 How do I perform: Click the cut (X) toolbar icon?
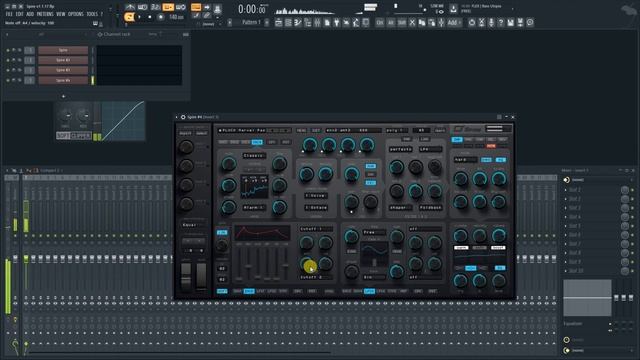point(412,22)
